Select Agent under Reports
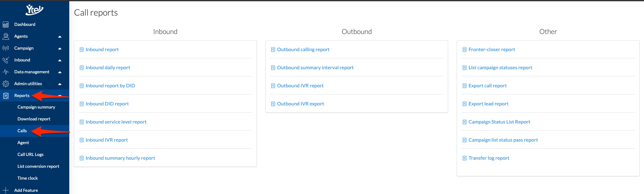 [23, 143]
